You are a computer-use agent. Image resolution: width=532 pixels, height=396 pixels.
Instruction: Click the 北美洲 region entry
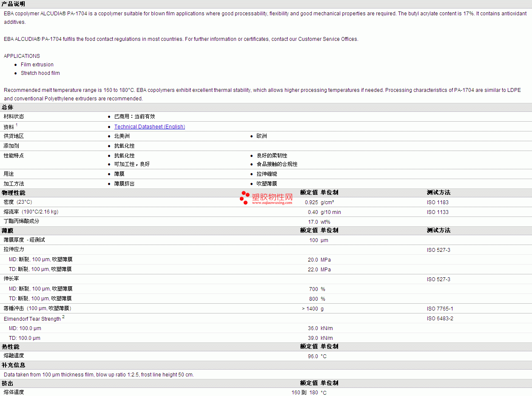pos(122,136)
